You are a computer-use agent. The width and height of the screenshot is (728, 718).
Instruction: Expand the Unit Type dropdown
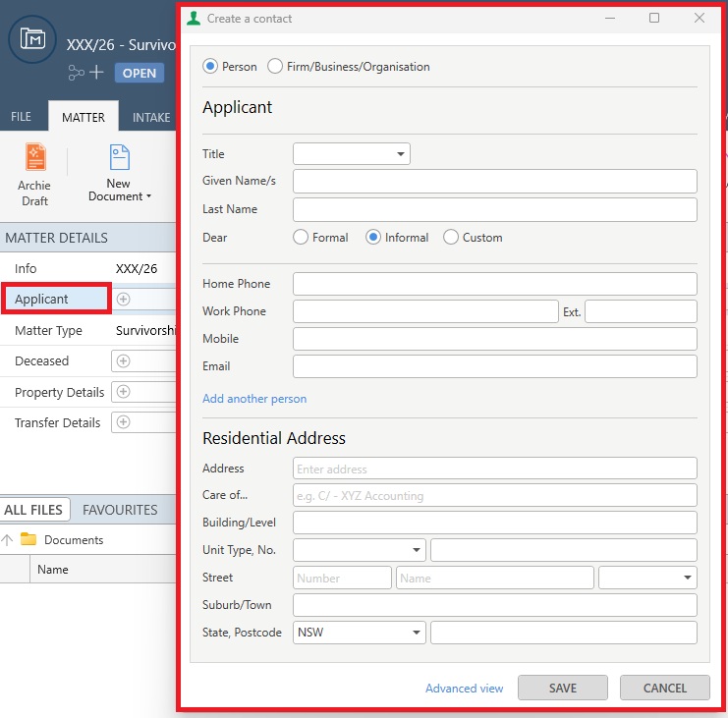tap(359, 550)
